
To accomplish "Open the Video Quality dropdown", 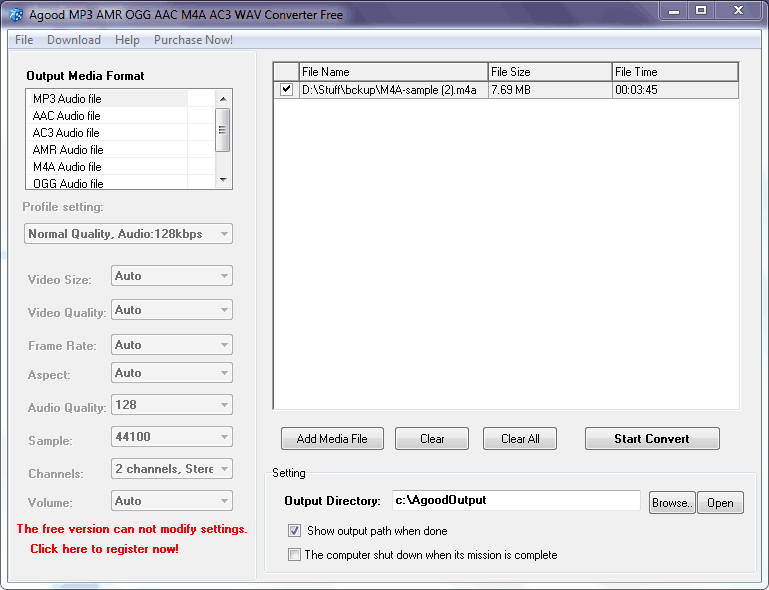I will click(172, 310).
